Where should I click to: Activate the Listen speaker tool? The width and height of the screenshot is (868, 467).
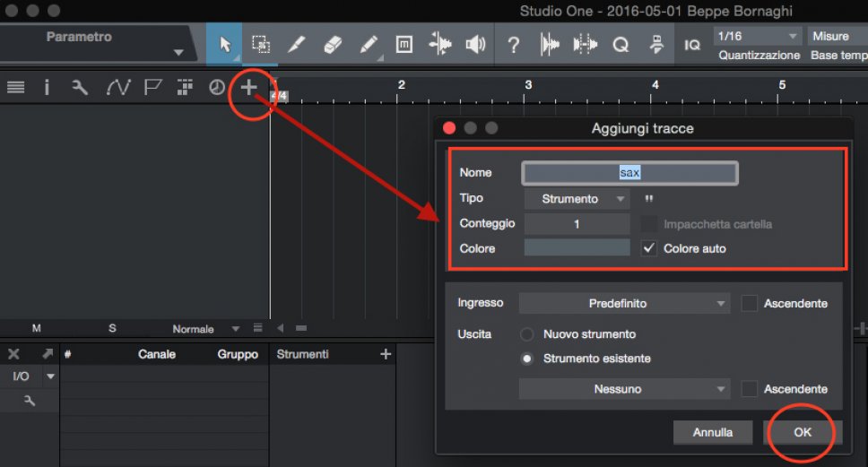(x=475, y=45)
